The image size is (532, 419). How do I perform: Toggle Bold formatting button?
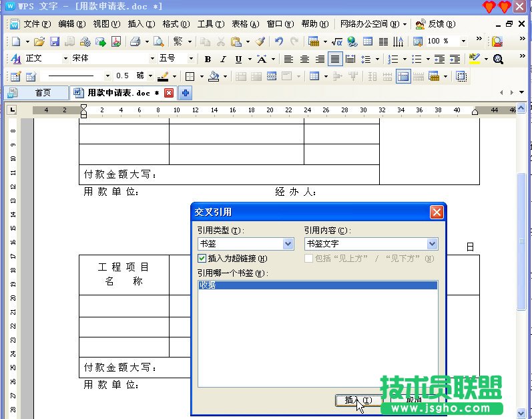pyautogui.click(x=208, y=59)
